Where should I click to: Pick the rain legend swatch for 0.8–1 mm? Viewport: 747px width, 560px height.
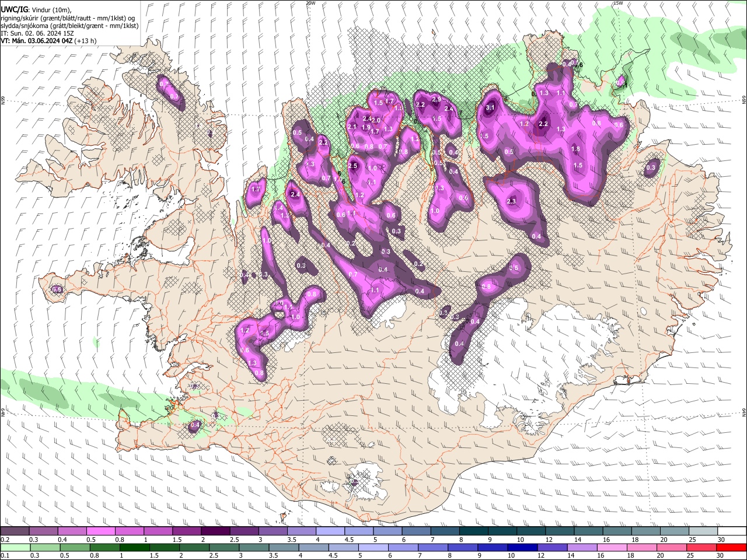[x=104, y=548]
